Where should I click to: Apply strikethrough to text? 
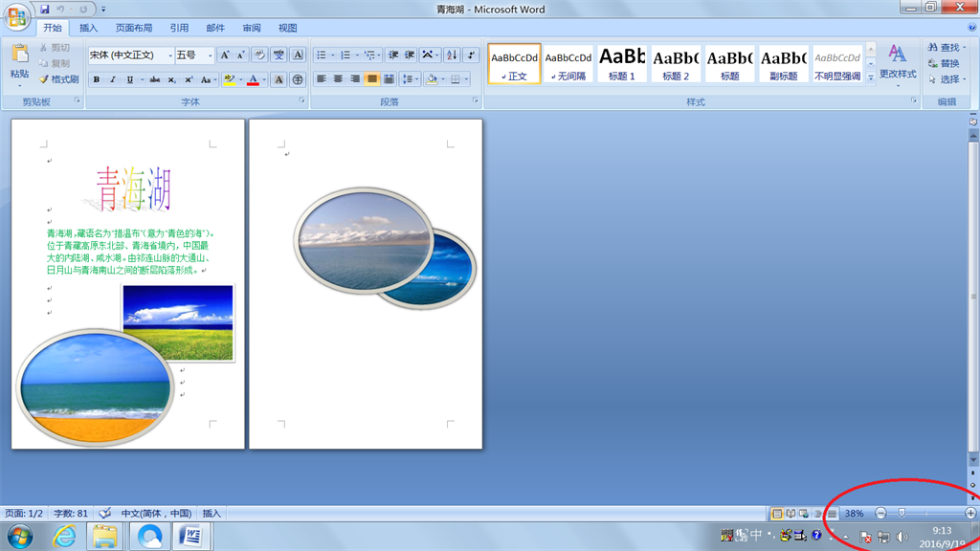tap(154, 79)
